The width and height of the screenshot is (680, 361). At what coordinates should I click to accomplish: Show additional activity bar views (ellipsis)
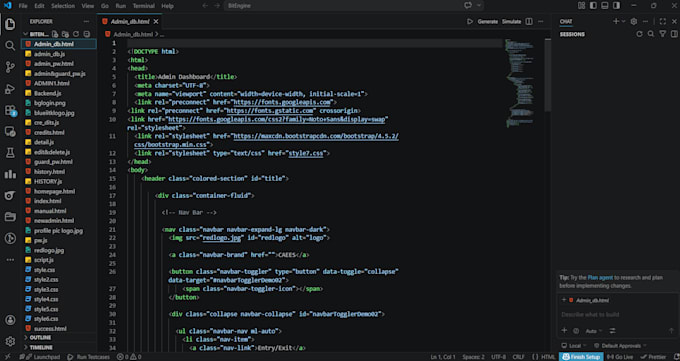[10, 259]
